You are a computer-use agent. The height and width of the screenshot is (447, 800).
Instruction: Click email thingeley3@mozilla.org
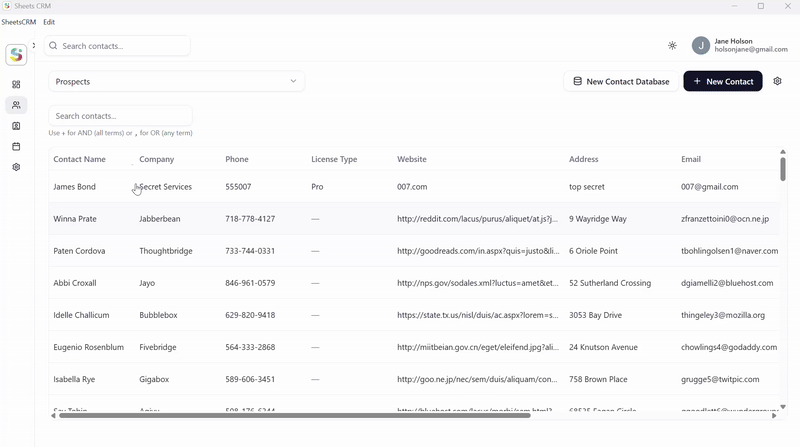click(x=723, y=315)
